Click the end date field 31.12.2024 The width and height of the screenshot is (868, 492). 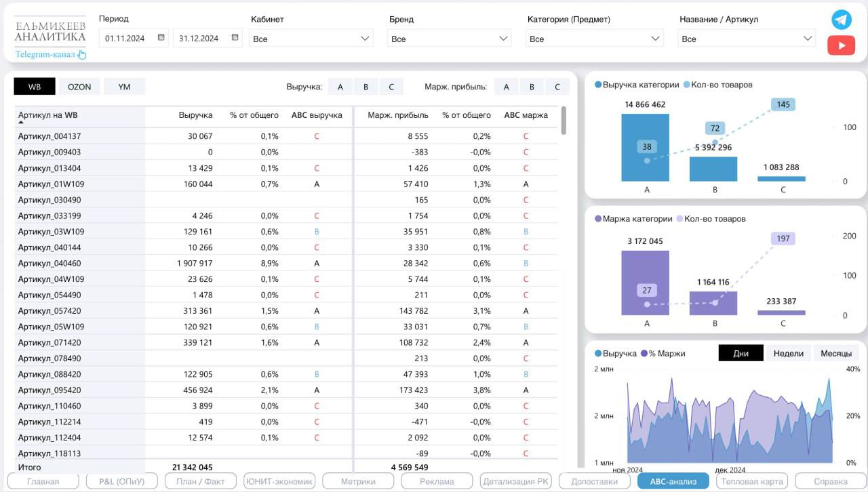coord(208,38)
